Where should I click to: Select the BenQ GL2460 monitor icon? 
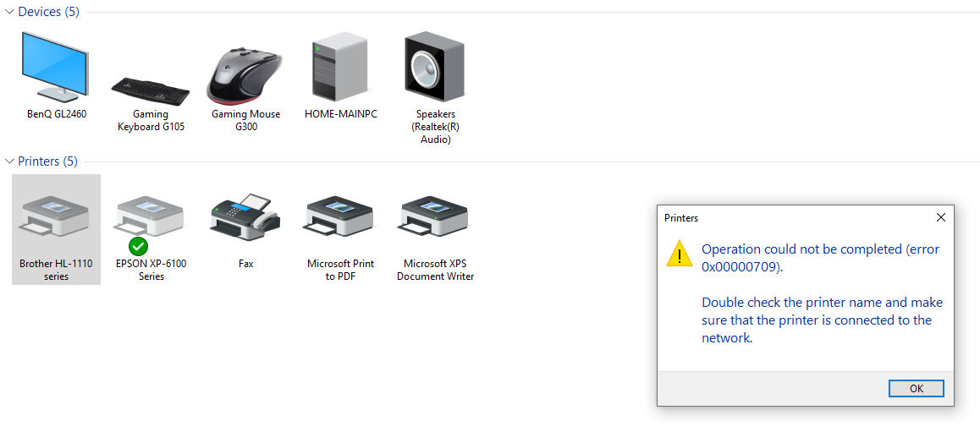coord(56,68)
